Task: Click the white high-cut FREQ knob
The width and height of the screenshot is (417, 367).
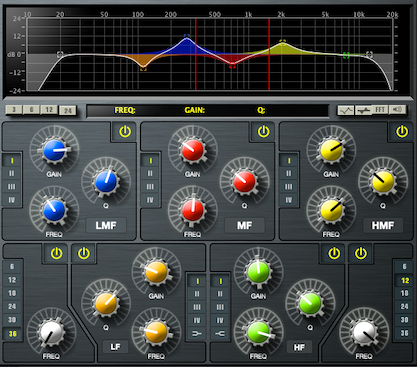Action: pos(364,333)
